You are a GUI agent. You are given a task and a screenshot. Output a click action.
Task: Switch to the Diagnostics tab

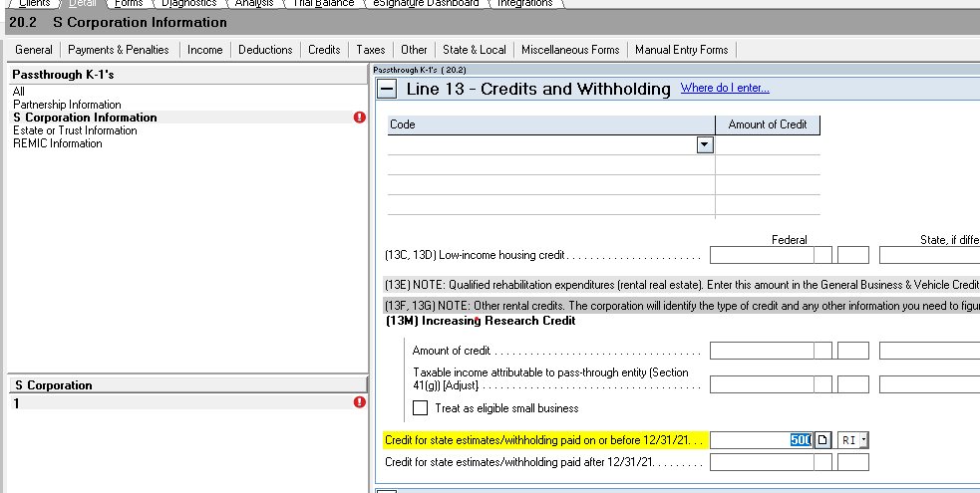(188, 3)
